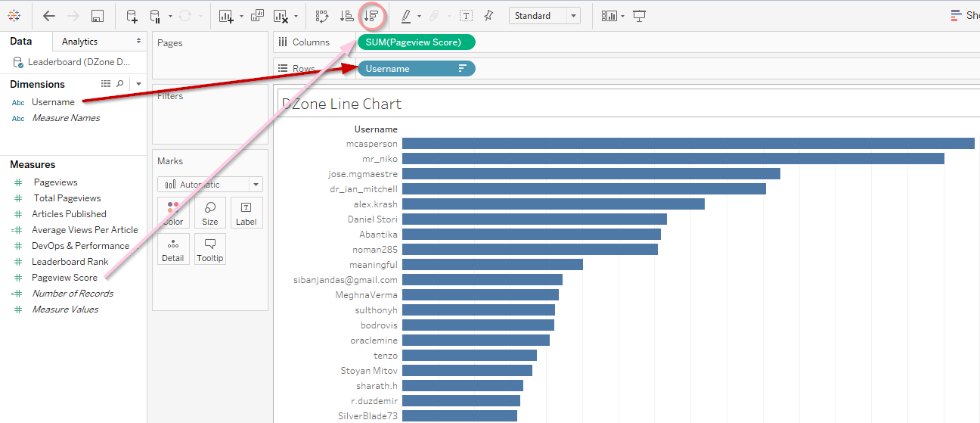The image size is (980, 423).
Task: Click the Detail marks button
Action: pos(172,250)
